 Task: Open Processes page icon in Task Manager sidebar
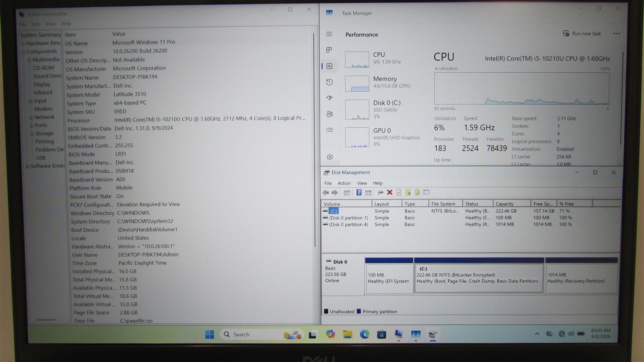(x=329, y=50)
